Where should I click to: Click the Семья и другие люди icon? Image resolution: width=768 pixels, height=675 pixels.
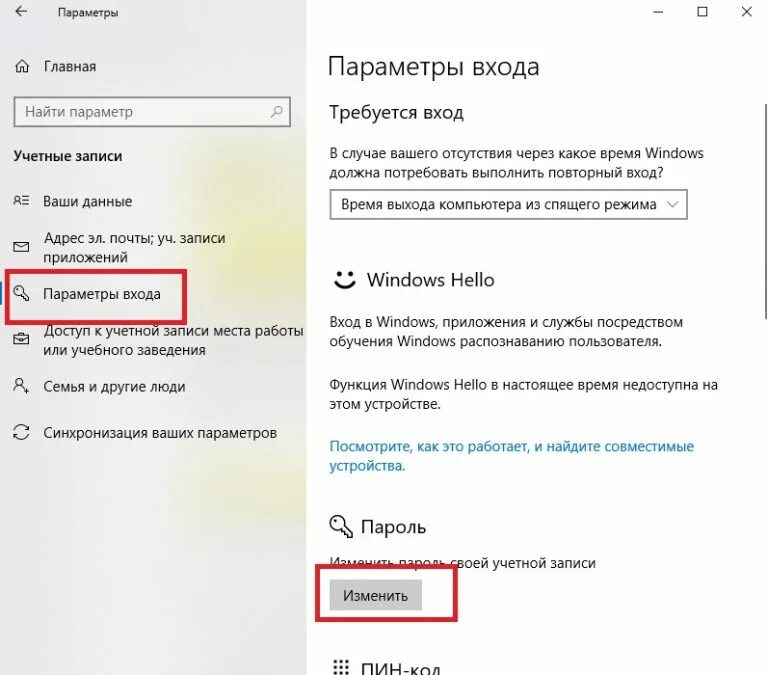tap(21, 386)
